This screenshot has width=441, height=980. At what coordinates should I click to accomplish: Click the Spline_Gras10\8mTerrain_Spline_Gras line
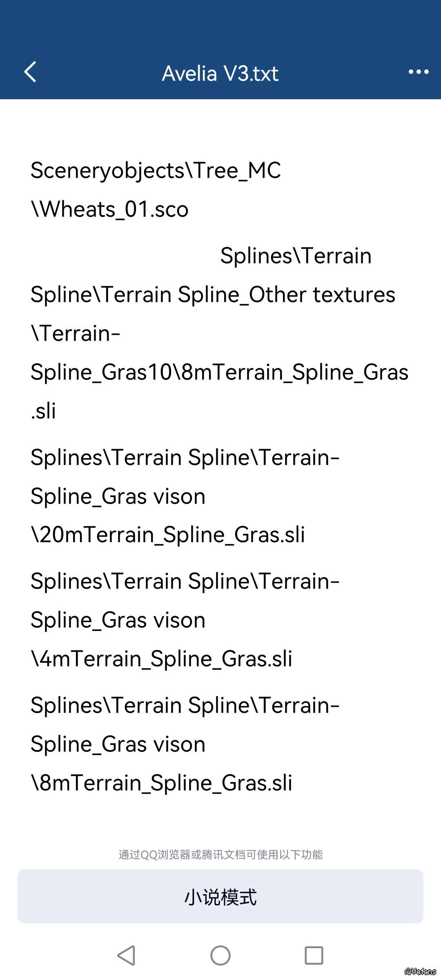tap(219, 372)
